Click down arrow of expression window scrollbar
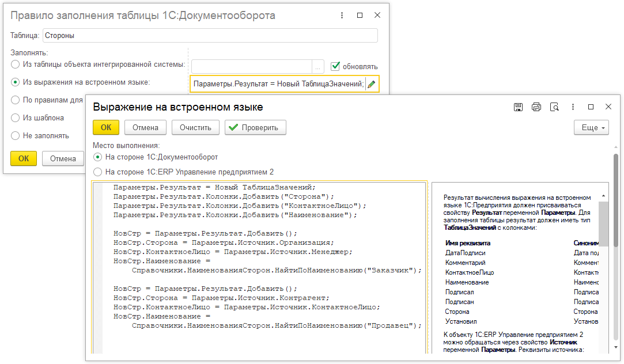 tap(615, 347)
